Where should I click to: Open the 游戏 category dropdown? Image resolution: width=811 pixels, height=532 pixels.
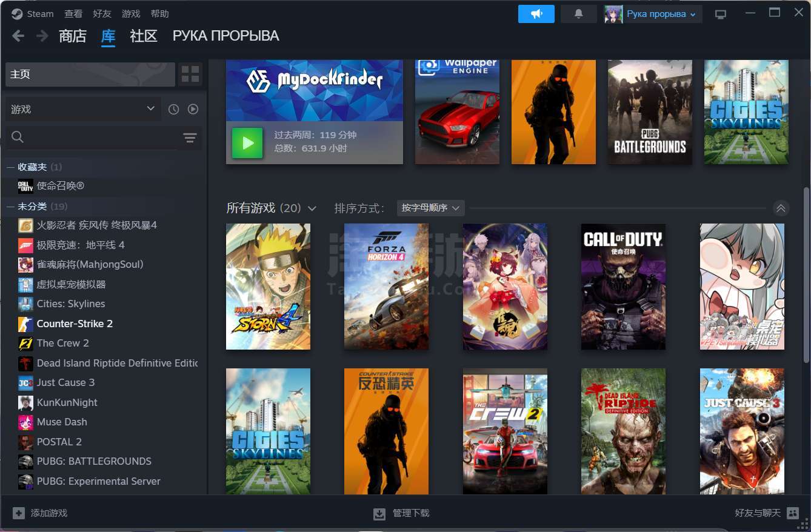[x=83, y=109]
